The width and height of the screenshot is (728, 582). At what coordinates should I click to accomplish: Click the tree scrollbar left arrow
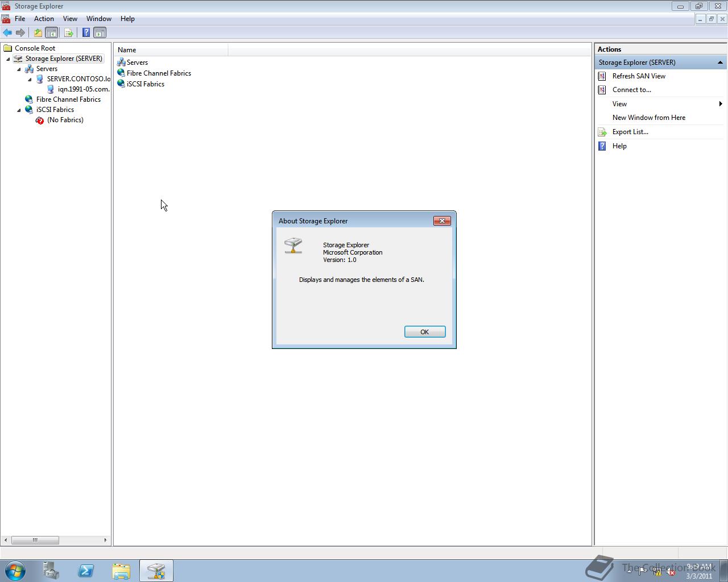pyautogui.click(x=6, y=540)
